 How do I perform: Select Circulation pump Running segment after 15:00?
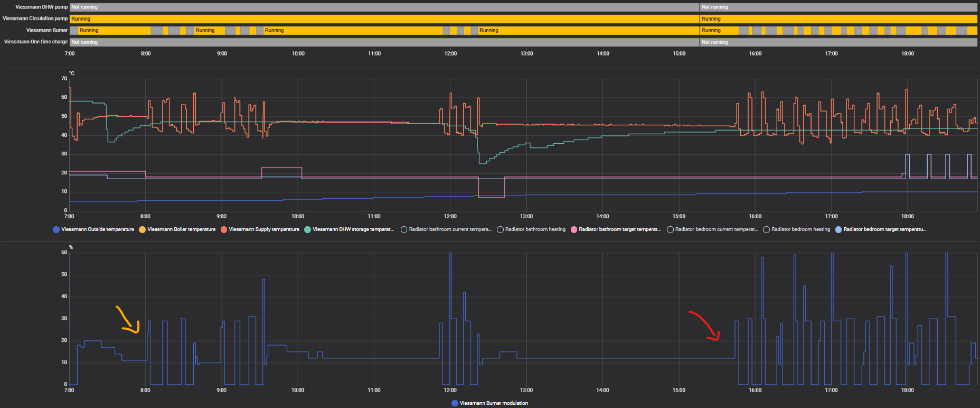coord(838,18)
